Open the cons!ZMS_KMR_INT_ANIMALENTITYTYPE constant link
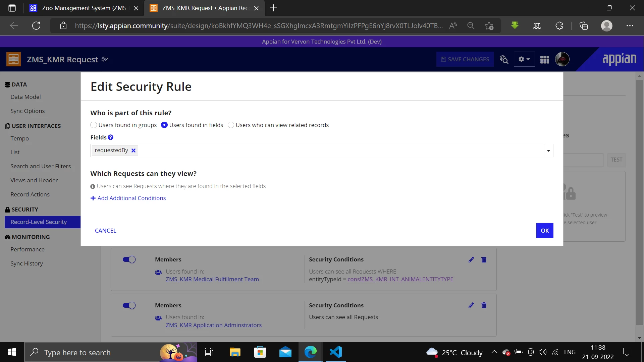This screenshot has height=362, width=644. point(400,279)
